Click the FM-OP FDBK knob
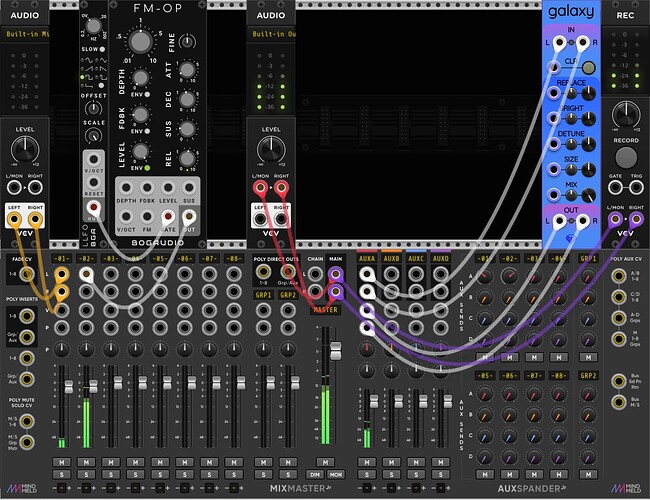Viewport: 650px width, 500px height. (x=141, y=114)
